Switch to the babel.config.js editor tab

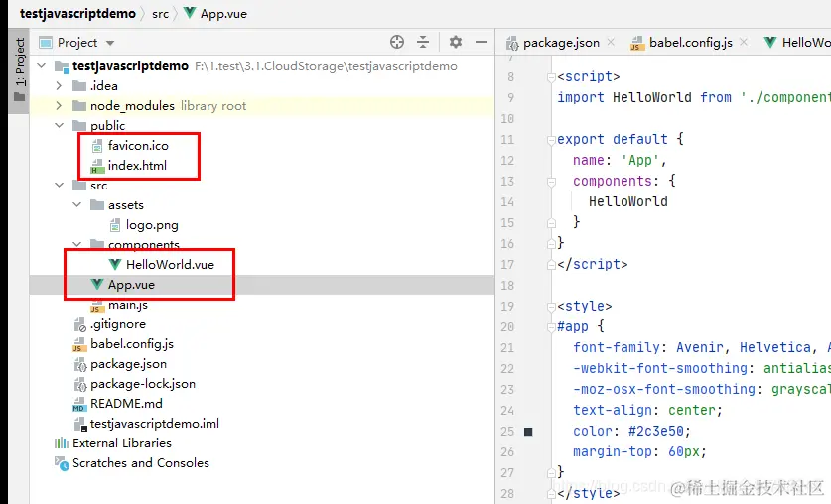[x=691, y=43]
